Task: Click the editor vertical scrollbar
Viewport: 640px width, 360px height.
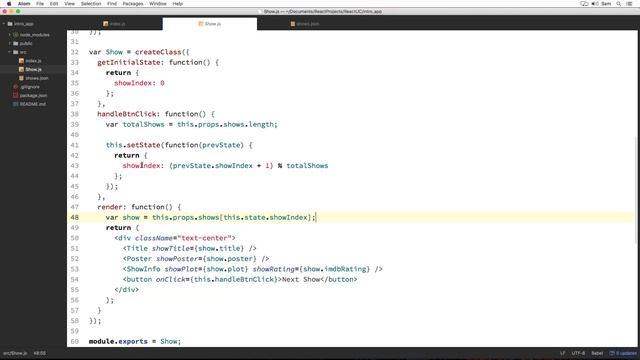Action: point(637,190)
